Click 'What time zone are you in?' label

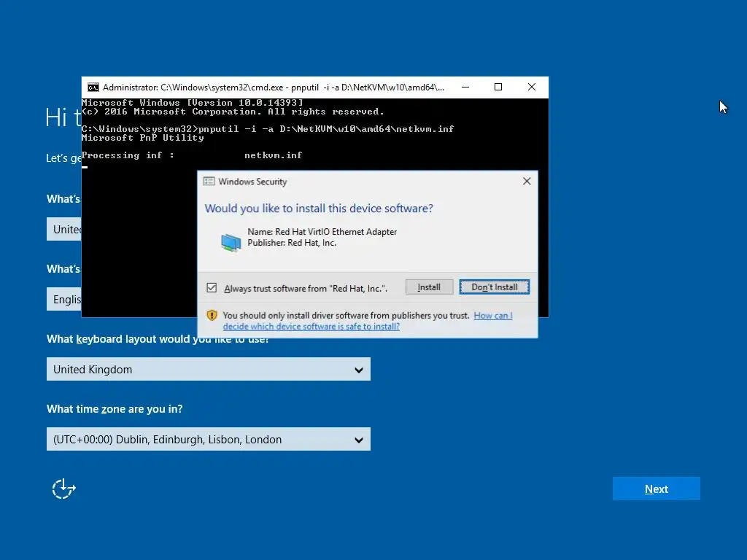tap(115, 409)
